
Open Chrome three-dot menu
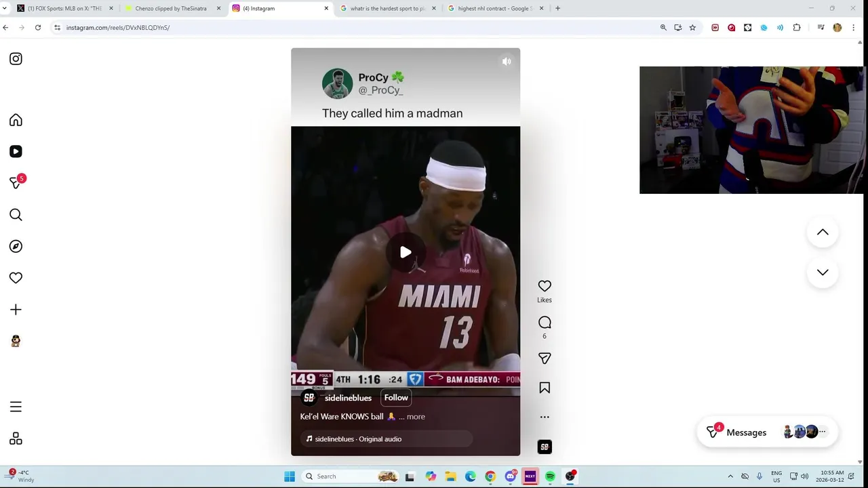854,27
